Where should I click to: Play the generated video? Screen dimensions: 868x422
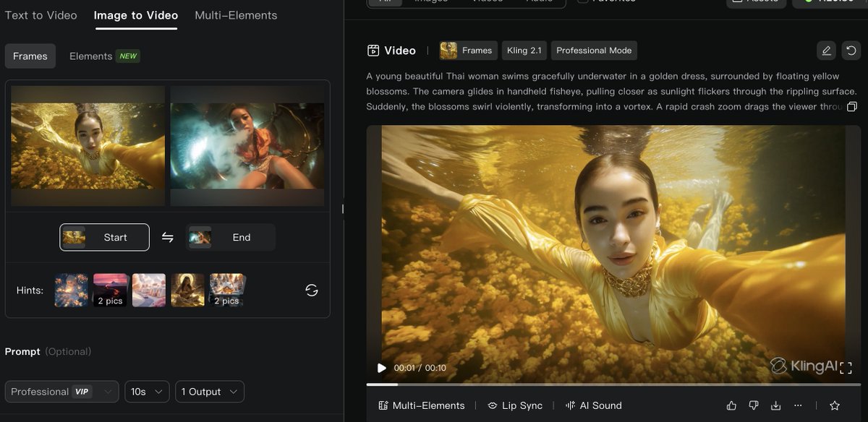coord(382,368)
